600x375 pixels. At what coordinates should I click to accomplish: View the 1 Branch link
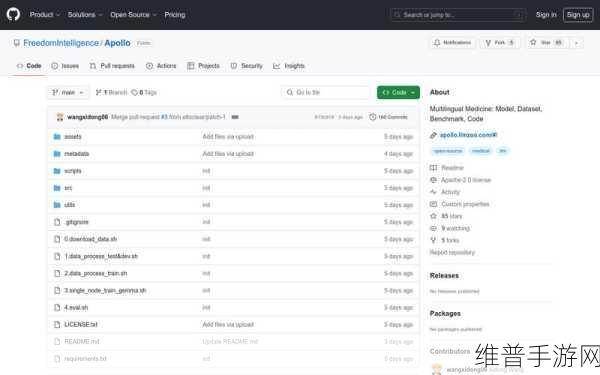(x=111, y=92)
